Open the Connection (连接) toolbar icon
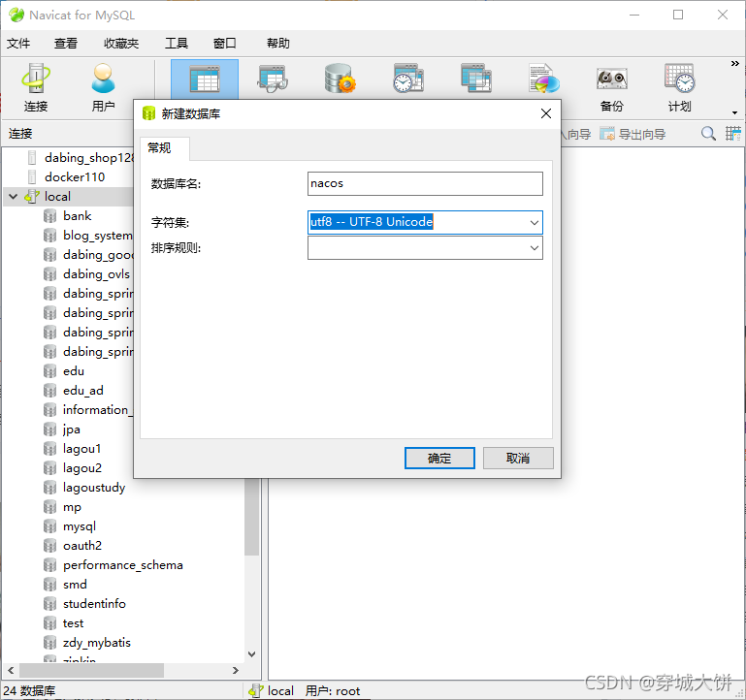The height and width of the screenshot is (700, 746). pyautogui.click(x=36, y=88)
